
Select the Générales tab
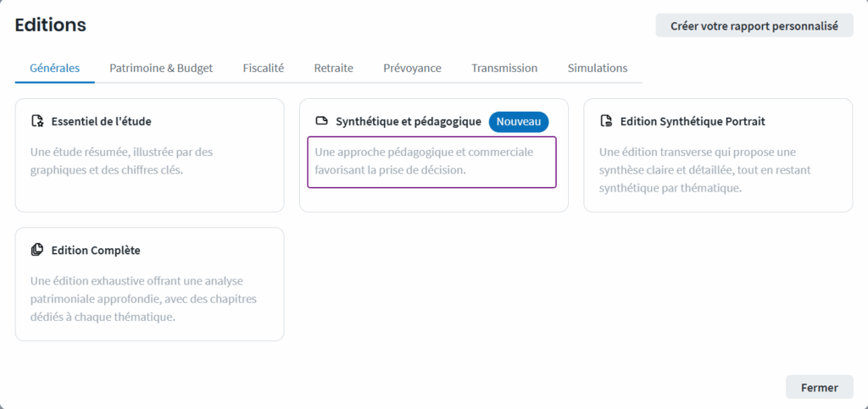[x=55, y=69]
